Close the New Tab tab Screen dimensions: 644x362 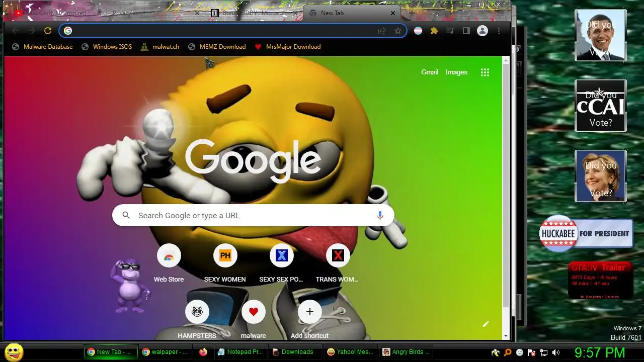point(393,13)
